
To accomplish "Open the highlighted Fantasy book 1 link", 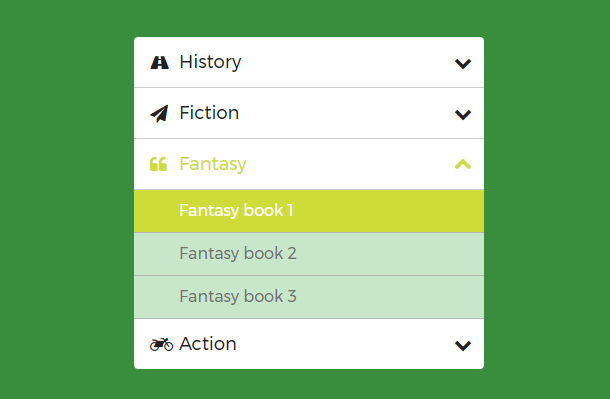I will point(309,211).
